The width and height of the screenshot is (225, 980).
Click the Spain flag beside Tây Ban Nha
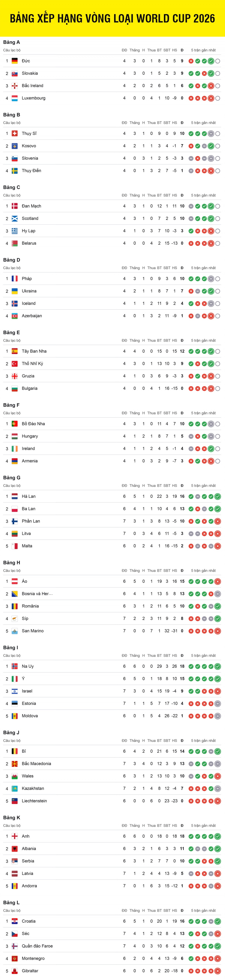point(14,351)
